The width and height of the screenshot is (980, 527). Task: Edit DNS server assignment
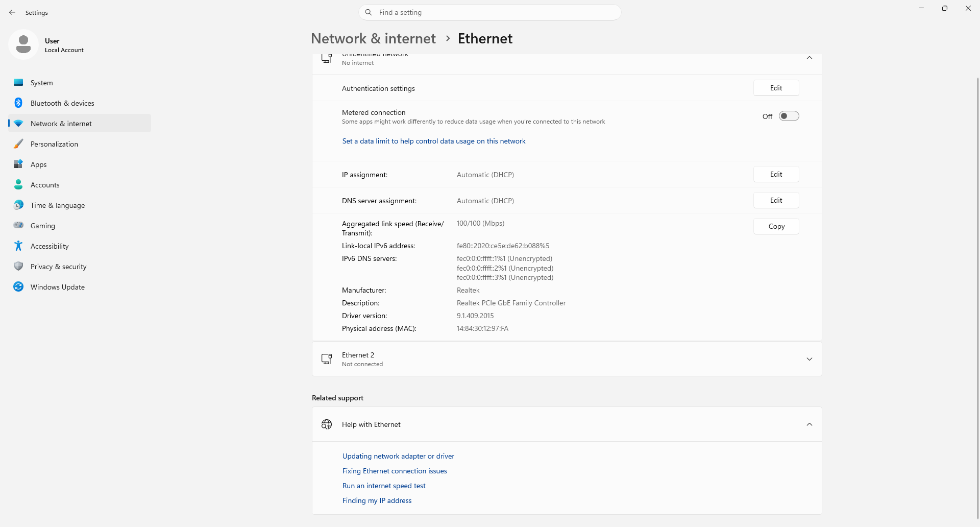(776, 200)
